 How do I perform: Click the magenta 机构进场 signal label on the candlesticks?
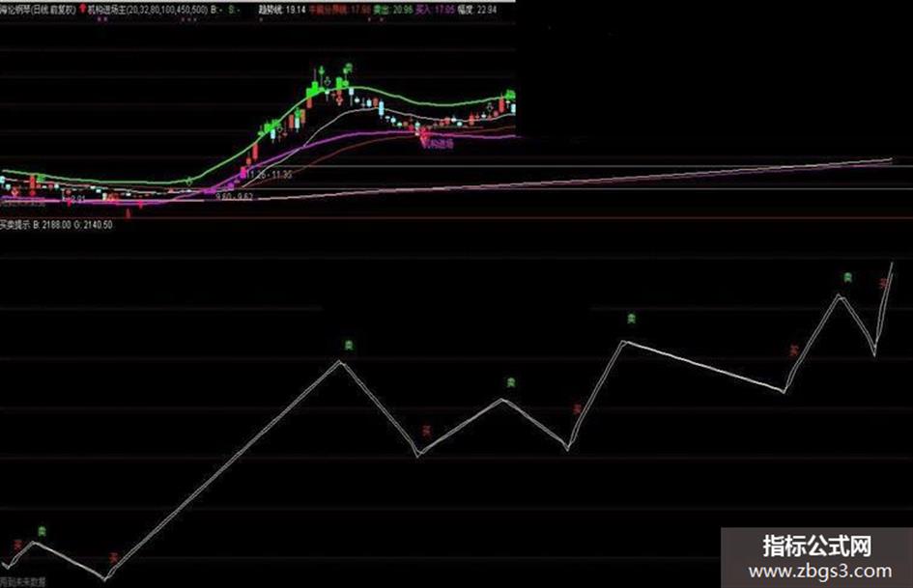coord(437,143)
